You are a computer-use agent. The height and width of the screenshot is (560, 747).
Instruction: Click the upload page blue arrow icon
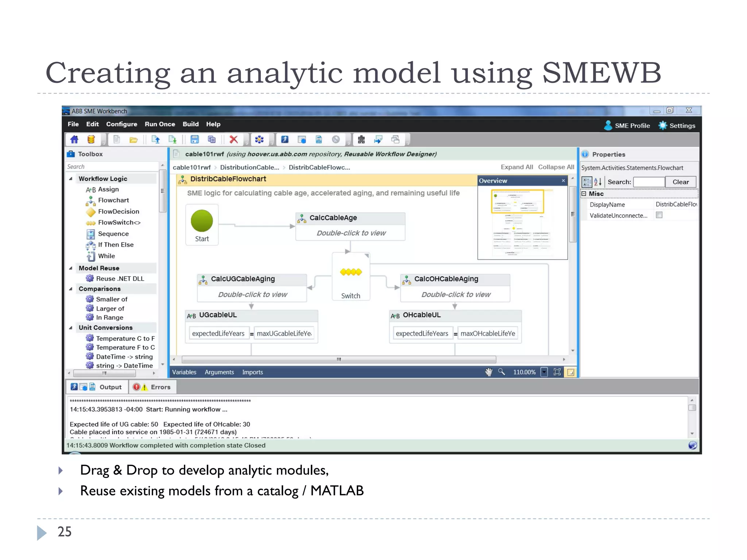click(x=156, y=139)
